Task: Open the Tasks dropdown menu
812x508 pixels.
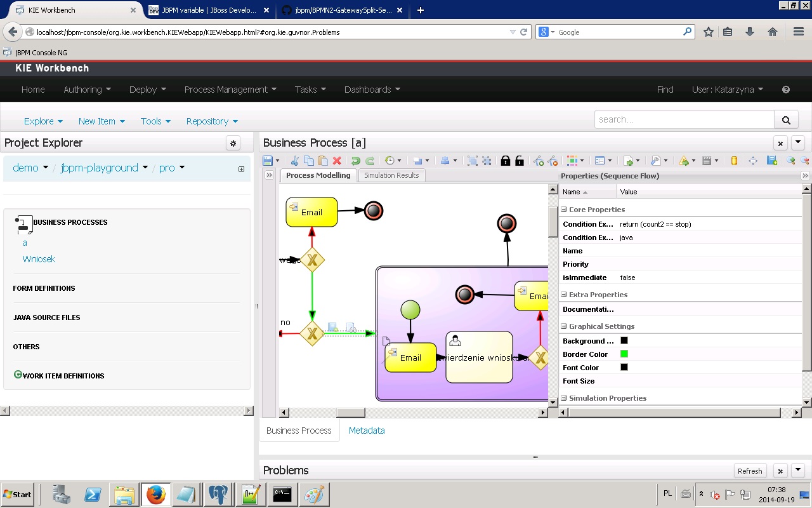Action: tap(310, 90)
